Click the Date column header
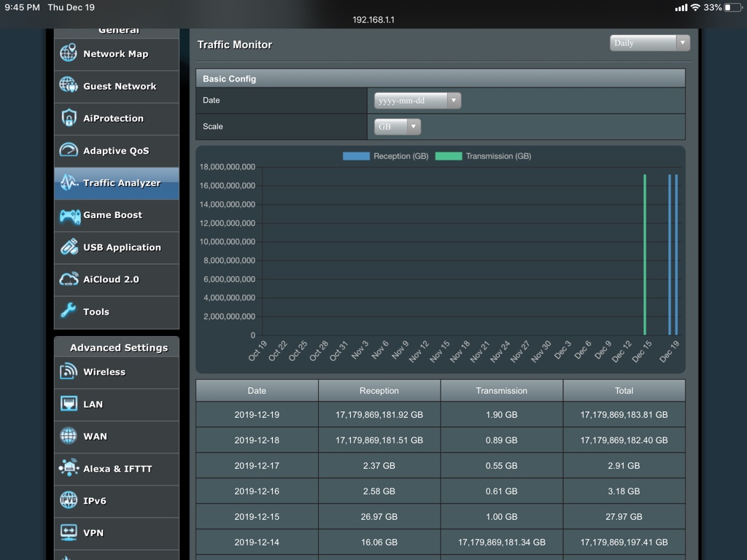The height and width of the screenshot is (560, 747). [x=257, y=391]
